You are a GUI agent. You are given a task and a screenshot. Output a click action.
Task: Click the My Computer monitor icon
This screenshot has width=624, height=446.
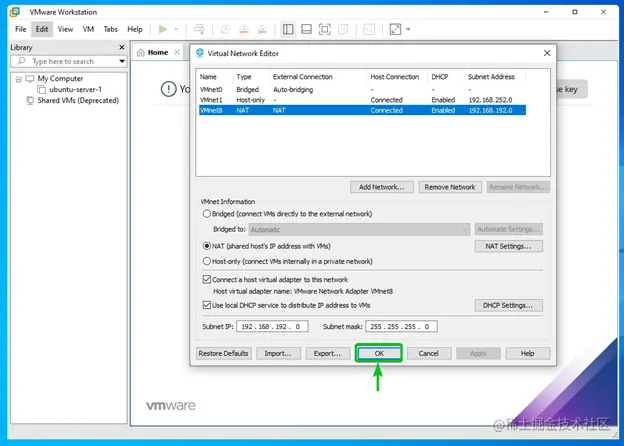pos(30,78)
